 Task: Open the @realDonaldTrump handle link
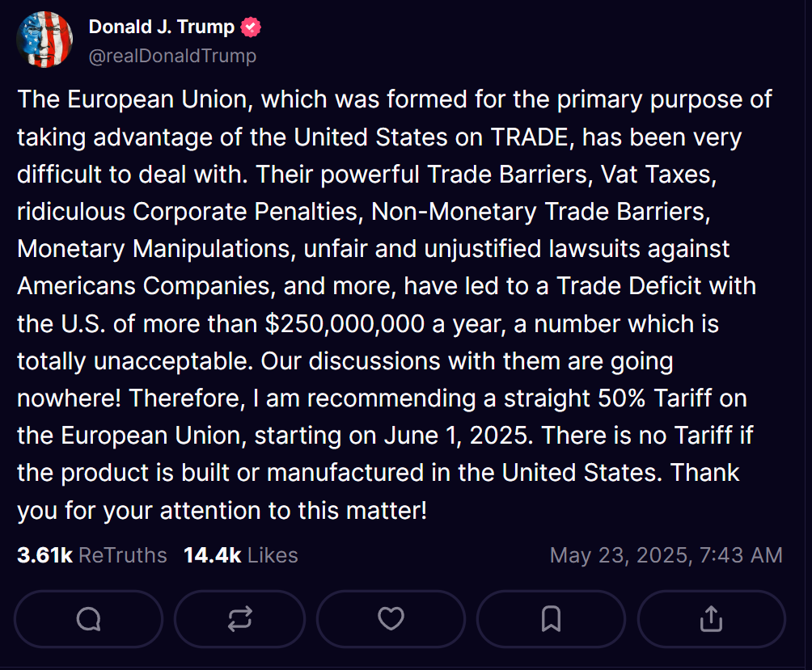coord(172,56)
